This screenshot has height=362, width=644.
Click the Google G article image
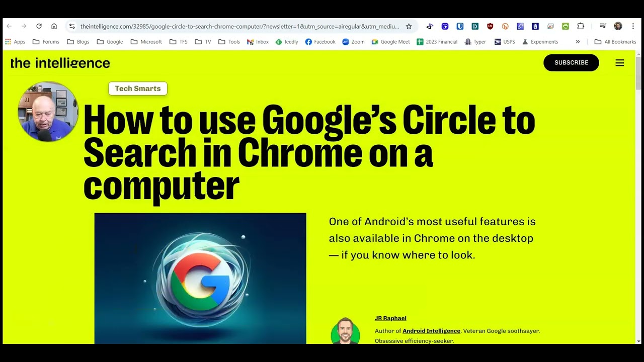(200, 279)
